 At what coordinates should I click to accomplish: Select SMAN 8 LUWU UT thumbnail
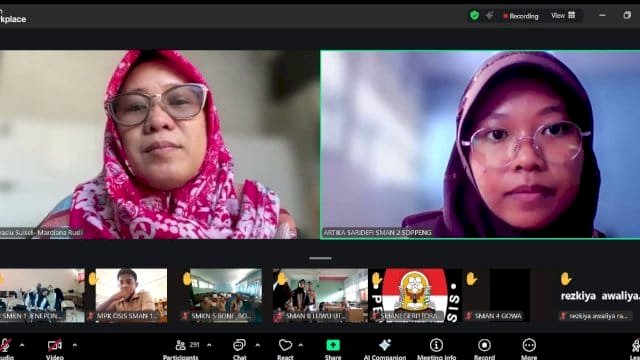point(320,296)
